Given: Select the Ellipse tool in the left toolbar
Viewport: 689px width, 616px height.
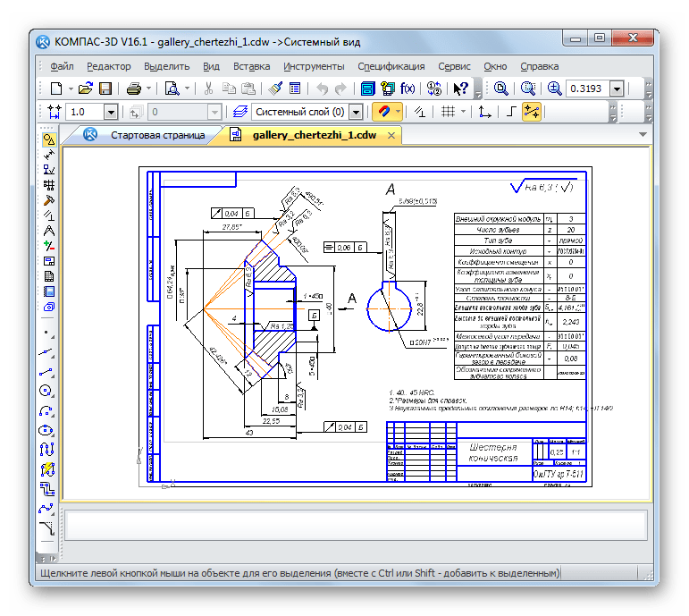Looking at the screenshot, I should coord(46,430).
